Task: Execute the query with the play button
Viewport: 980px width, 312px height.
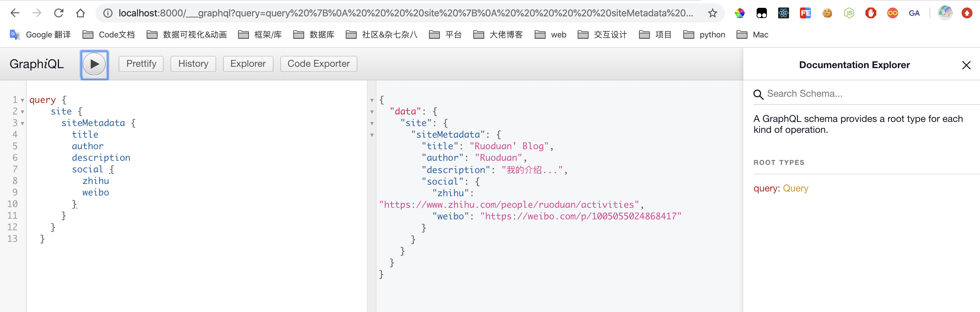Action: pos(94,64)
